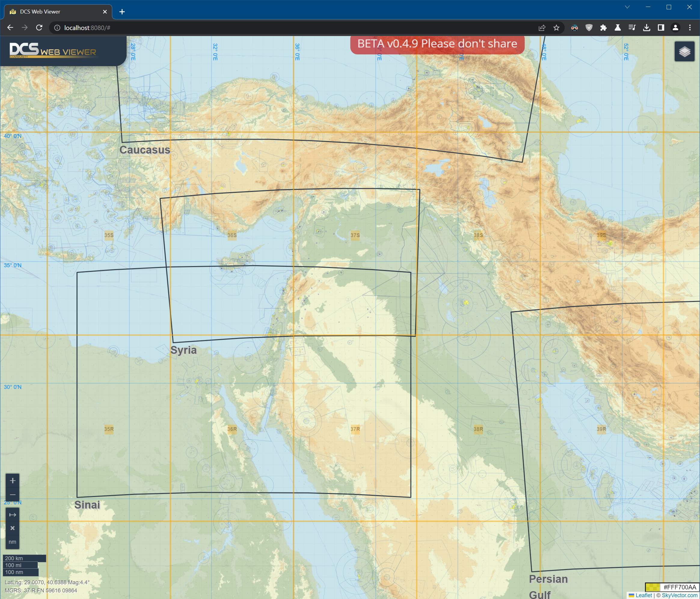Share this page via share icon
Screen dimensions: 700x599
tap(542, 28)
